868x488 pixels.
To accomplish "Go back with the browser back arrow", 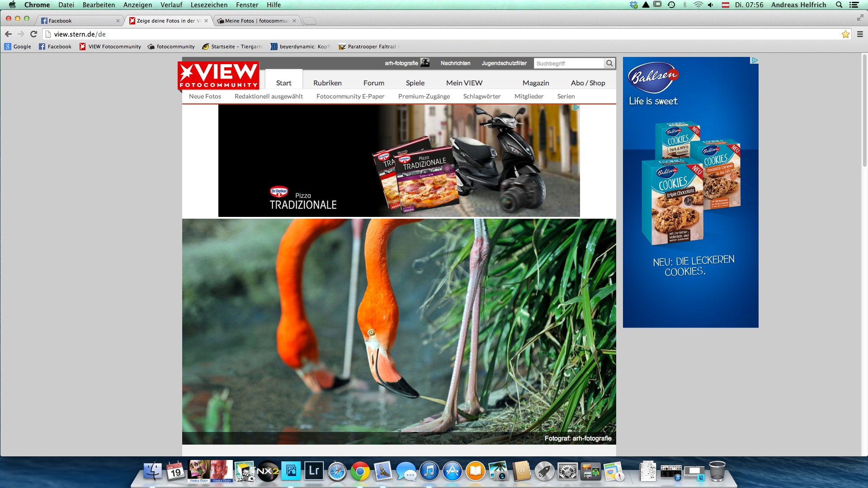I will (8, 34).
